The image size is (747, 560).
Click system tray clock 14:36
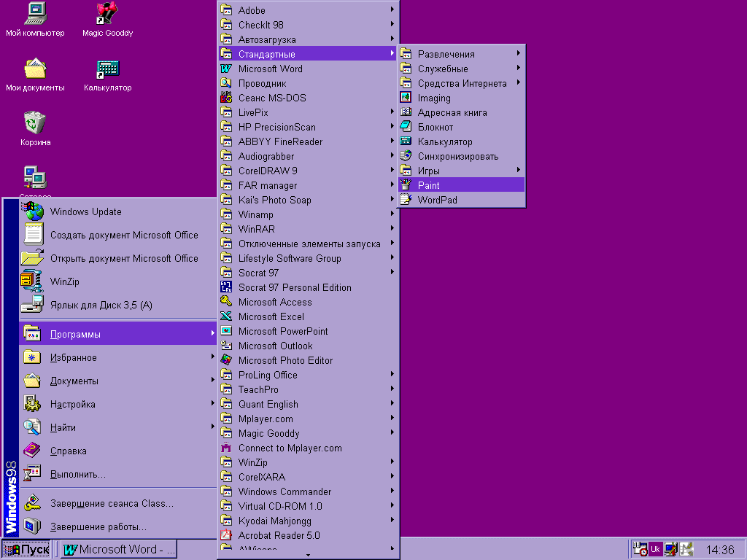(720, 550)
